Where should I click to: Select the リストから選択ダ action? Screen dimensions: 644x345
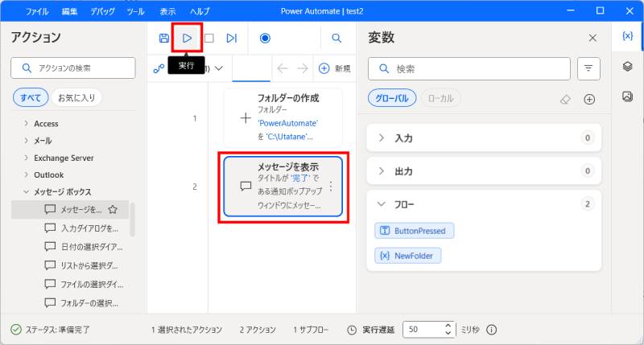(x=81, y=265)
